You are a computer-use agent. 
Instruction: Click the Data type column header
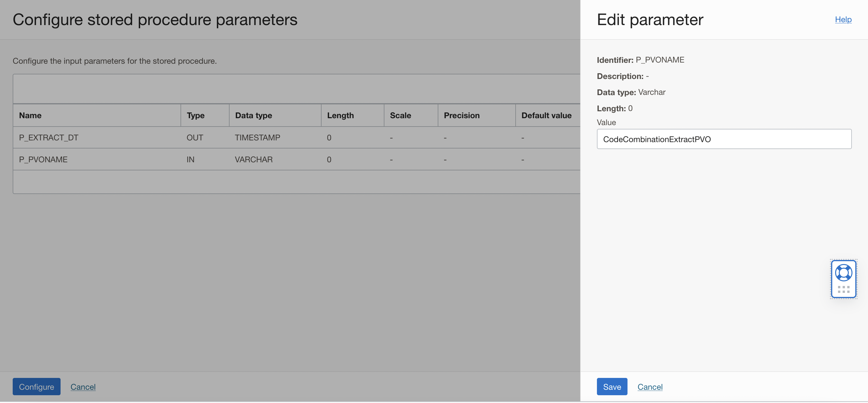(253, 115)
